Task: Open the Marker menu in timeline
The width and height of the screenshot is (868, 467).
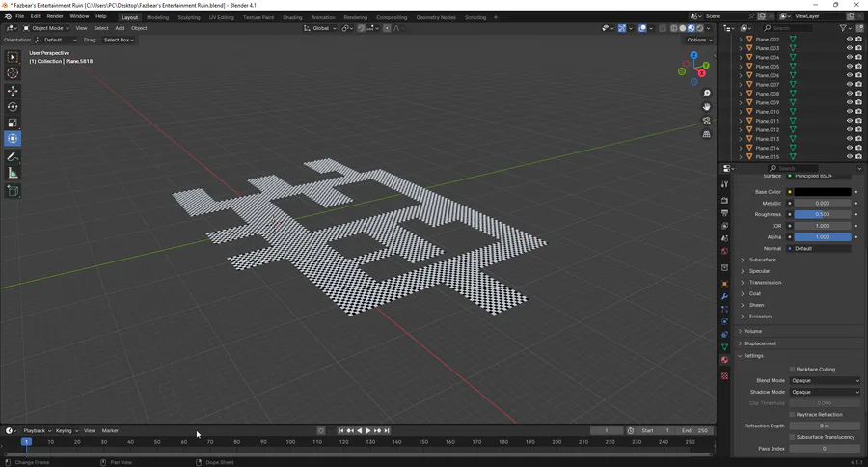Action: 110,431
